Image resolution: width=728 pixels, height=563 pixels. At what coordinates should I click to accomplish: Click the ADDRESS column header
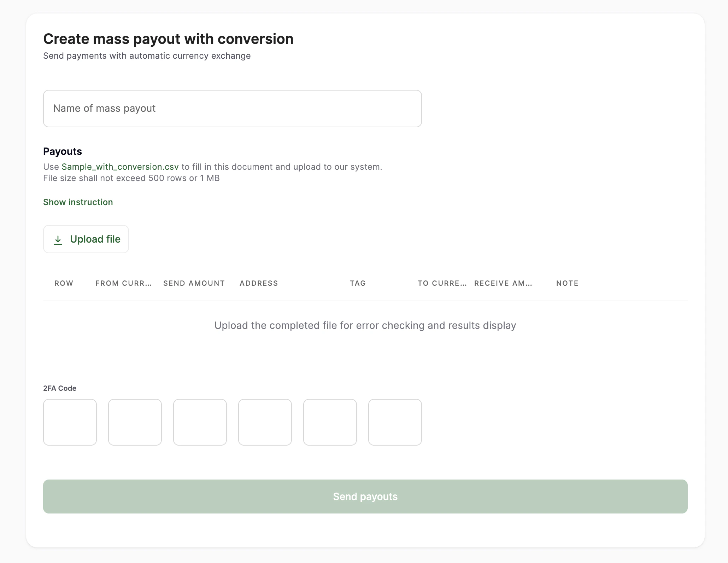(x=259, y=283)
